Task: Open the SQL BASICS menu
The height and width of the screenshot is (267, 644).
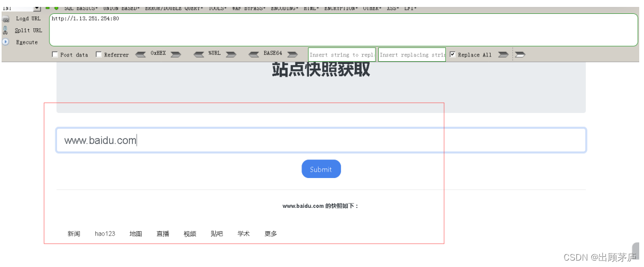Action: coord(81,9)
